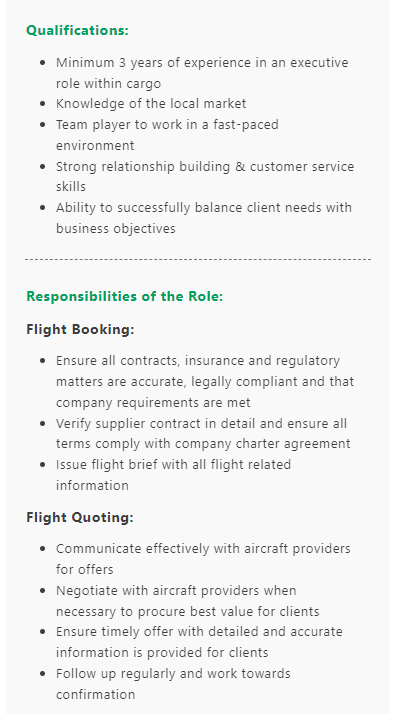Click Knowledge of the local market text
The height and width of the screenshot is (714, 400).
151,104
